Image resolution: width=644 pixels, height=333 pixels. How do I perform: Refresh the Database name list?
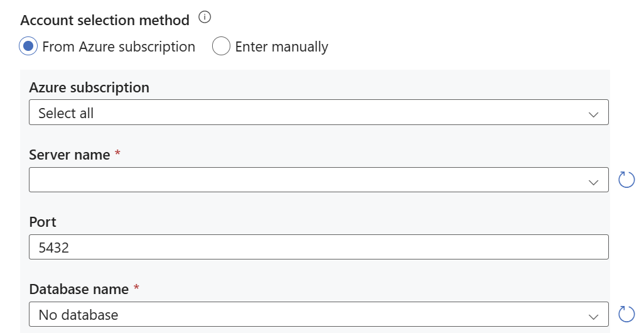click(x=626, y=314)
